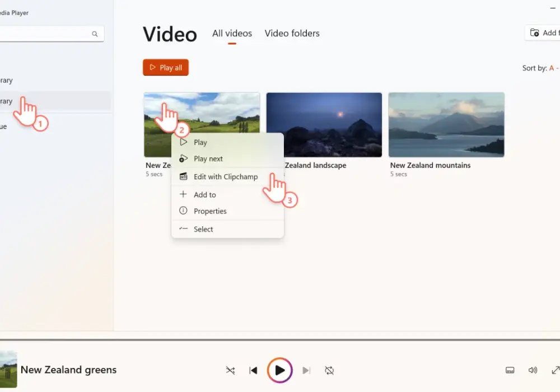This screenshot has width=560, height=392.
Task: Click the playback progress seek bar
Action: (280, 340)
